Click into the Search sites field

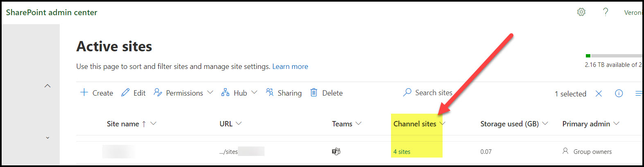click(x=434, y=93)
